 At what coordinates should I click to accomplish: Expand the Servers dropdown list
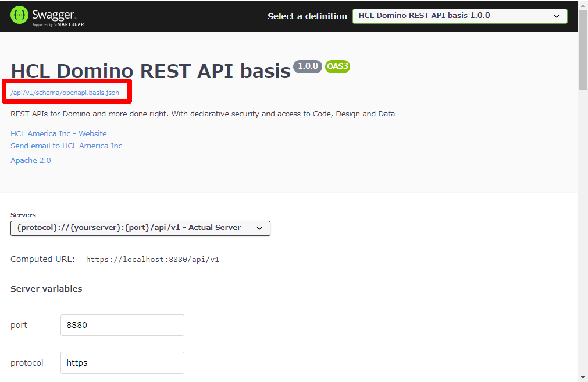[x=140, y=228]
